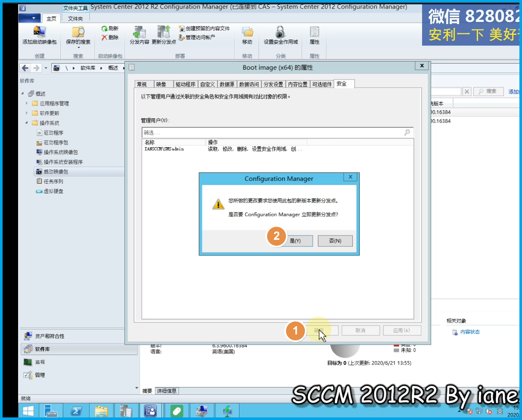Switch to the 文件夹 ribbon tab

[x=75, y=19]
